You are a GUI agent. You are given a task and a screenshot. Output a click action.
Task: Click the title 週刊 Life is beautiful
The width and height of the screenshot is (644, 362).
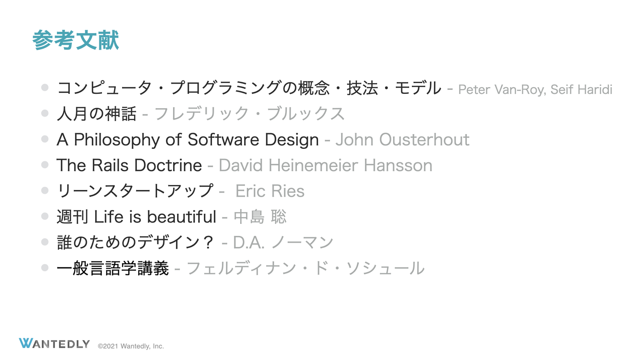[136, 217]
